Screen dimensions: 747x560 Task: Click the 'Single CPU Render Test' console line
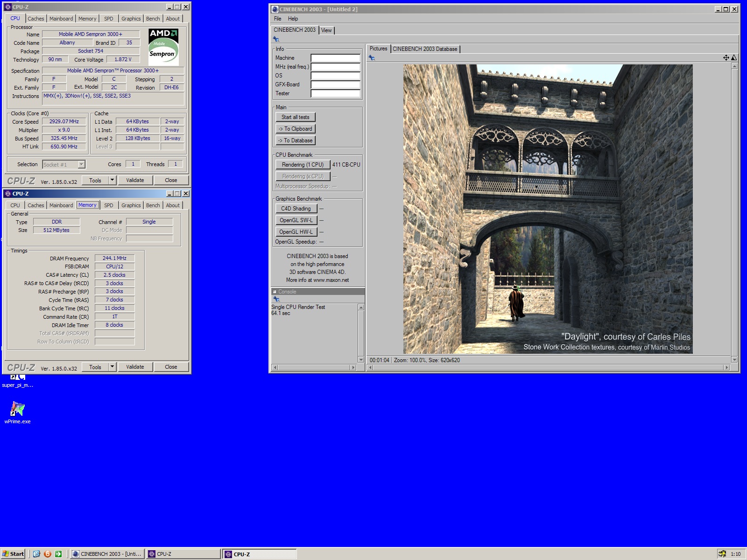pyautogui.click(x=298, y=307)
